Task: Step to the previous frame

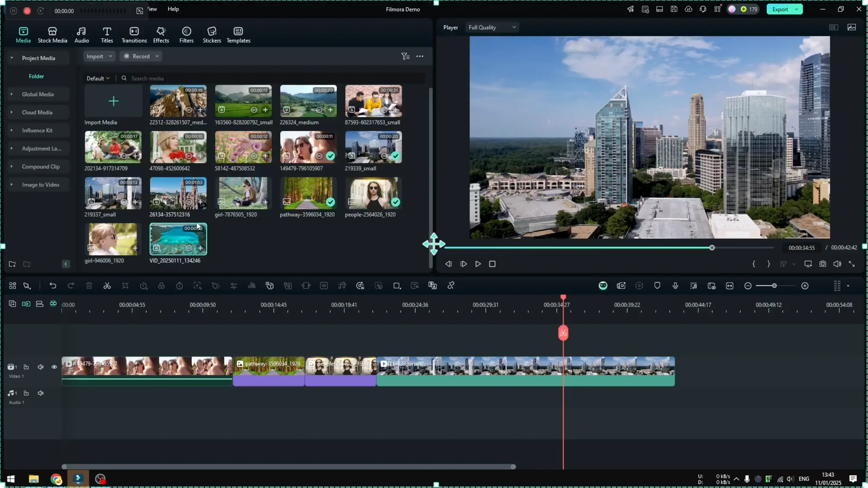Action: pos(448,264)
